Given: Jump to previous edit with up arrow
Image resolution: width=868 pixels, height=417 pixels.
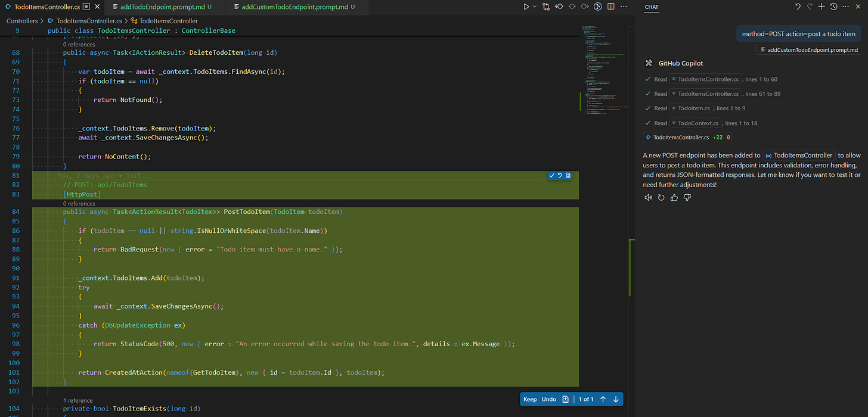Looking at the screenshot, I should pos(603,399).
